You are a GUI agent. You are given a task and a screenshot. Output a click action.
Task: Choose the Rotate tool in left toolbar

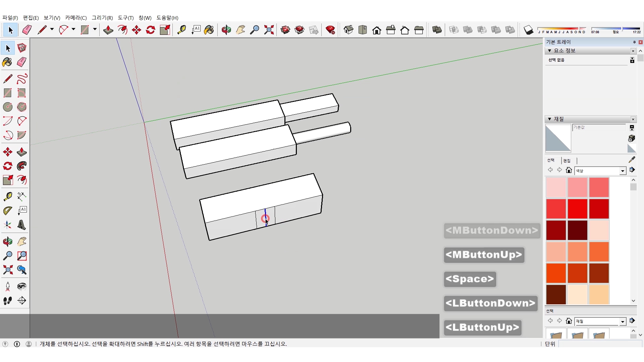tap(8, 166)
